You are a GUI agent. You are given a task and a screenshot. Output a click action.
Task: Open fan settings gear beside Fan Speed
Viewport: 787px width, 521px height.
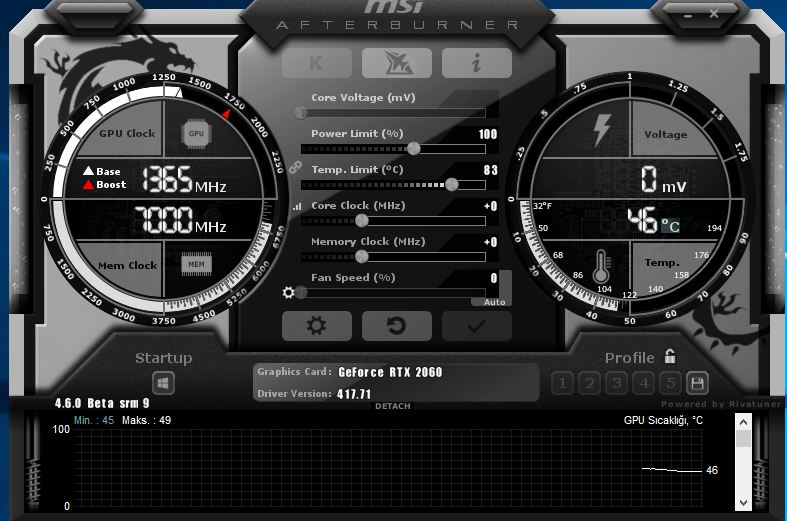pyautogui.click(x=289, y=292)
